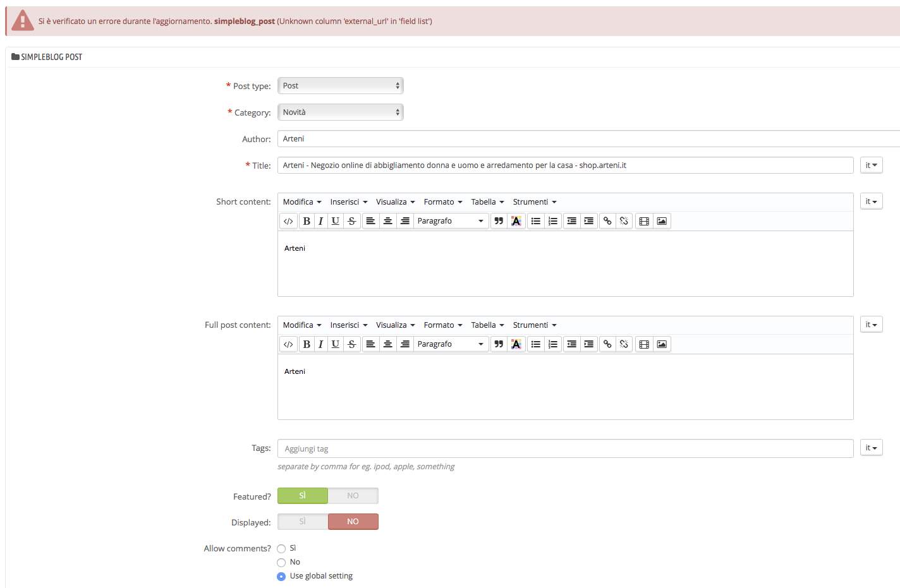The height and width of the screenshot is (588, 900).
Task: Choose text color in Short content editor
Action: pos(516,221)
